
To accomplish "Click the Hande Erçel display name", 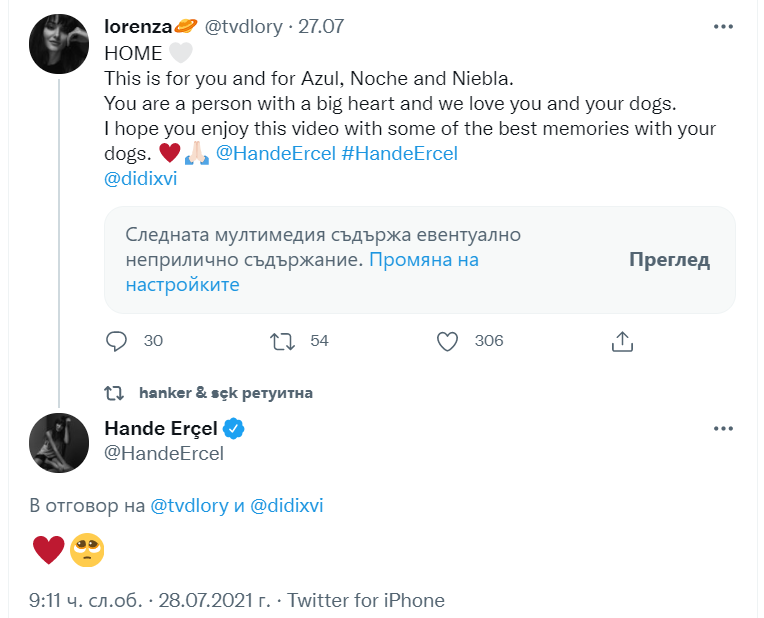I will pos(160,429).
